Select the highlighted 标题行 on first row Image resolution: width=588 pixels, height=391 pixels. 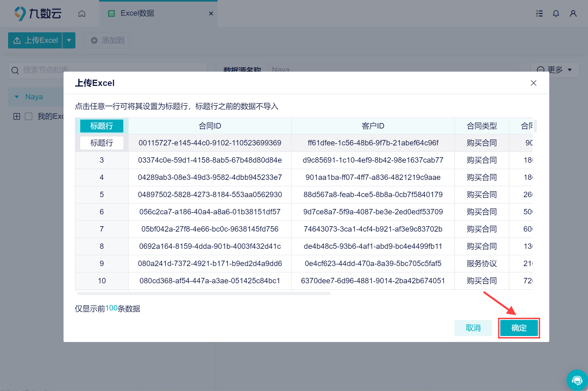101,126
